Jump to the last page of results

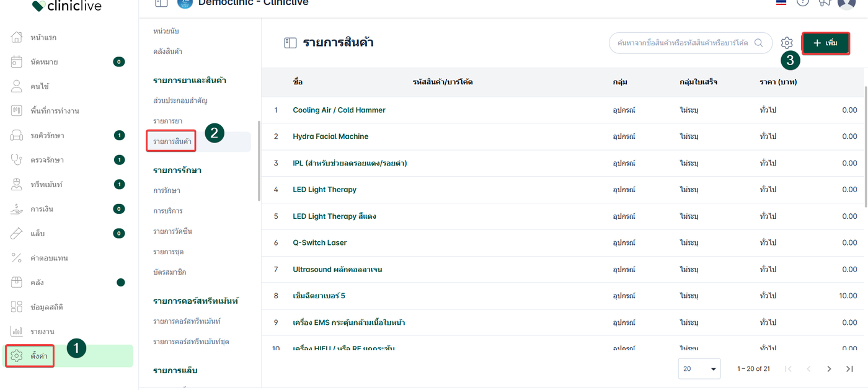pyautogui.click(x=849, y=369)
